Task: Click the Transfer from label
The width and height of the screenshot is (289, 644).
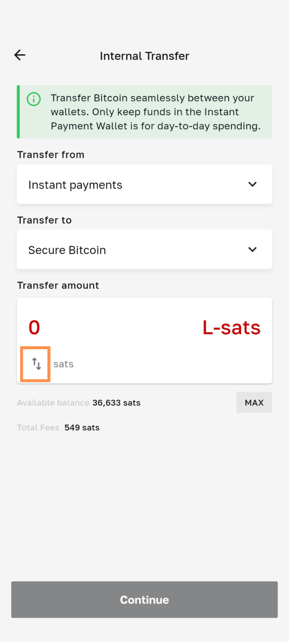Action: 51,155
